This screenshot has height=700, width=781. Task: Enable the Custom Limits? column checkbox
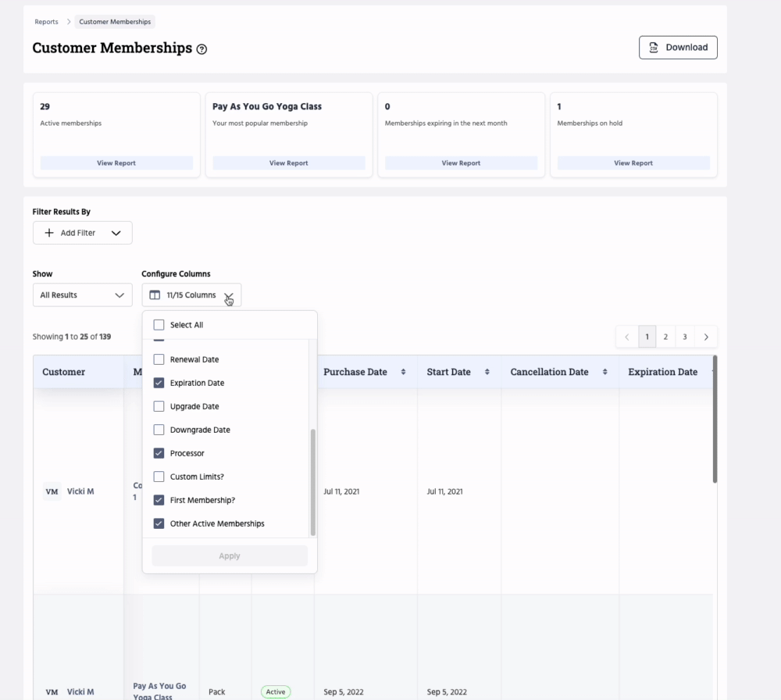(x=159, y=477)
